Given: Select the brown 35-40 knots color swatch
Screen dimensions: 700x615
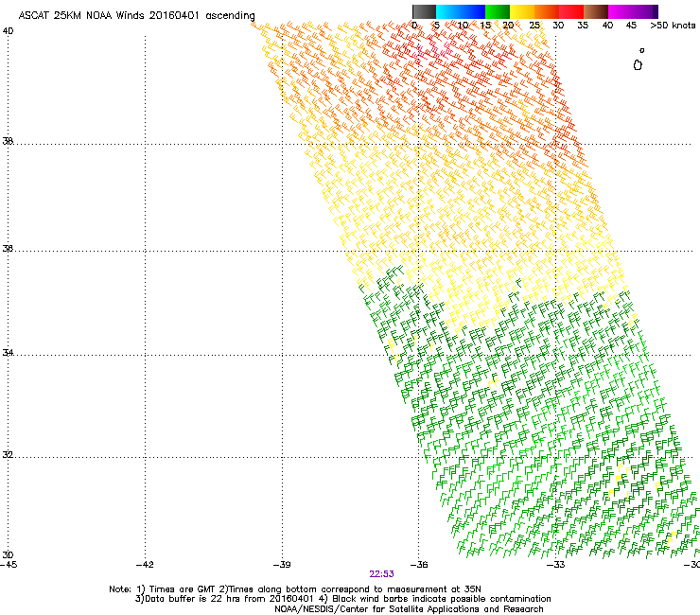Looking at the screenshot, I should point(596,11).
